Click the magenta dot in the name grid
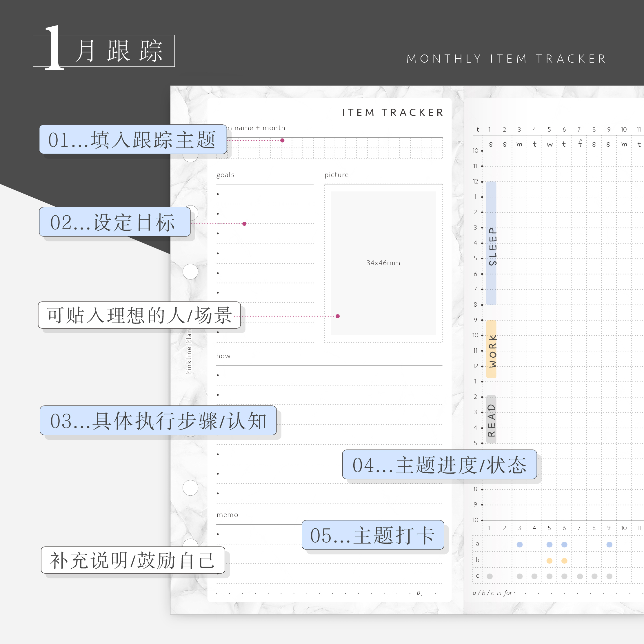This screenshot has width=644, height=644. click(x=282, y=141)
